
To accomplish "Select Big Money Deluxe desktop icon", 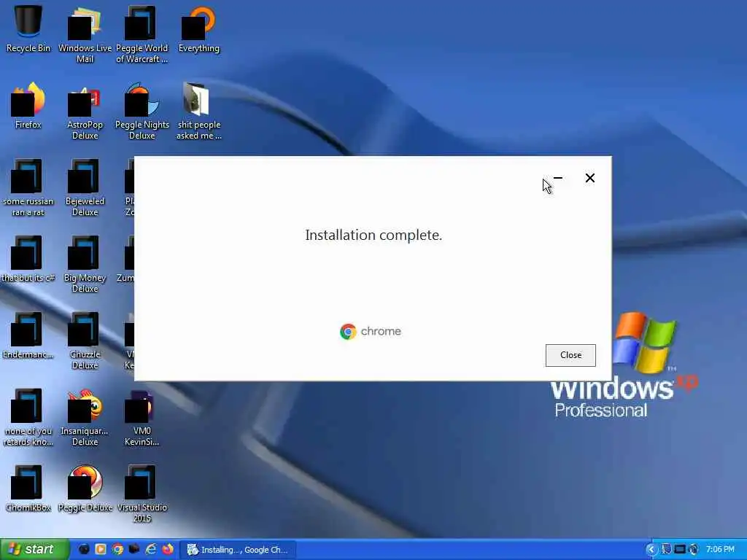I will tap(85, 265).
